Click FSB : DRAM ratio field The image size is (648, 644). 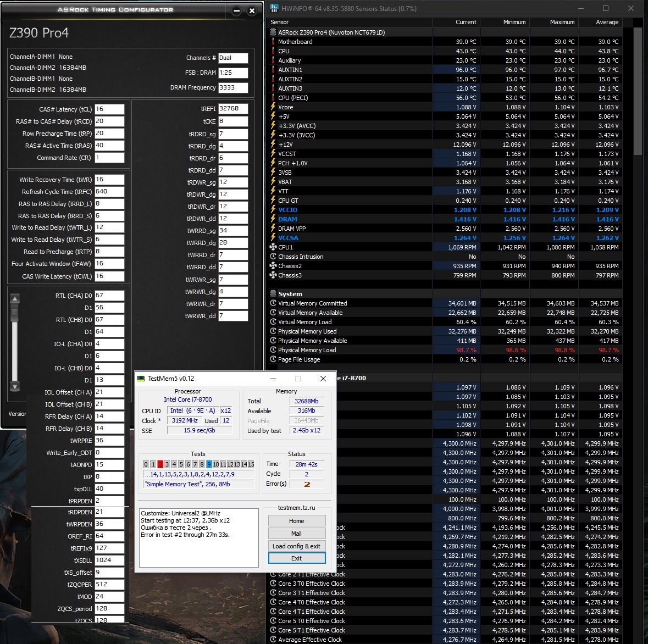pyautogui.click(x=233, y=73)
